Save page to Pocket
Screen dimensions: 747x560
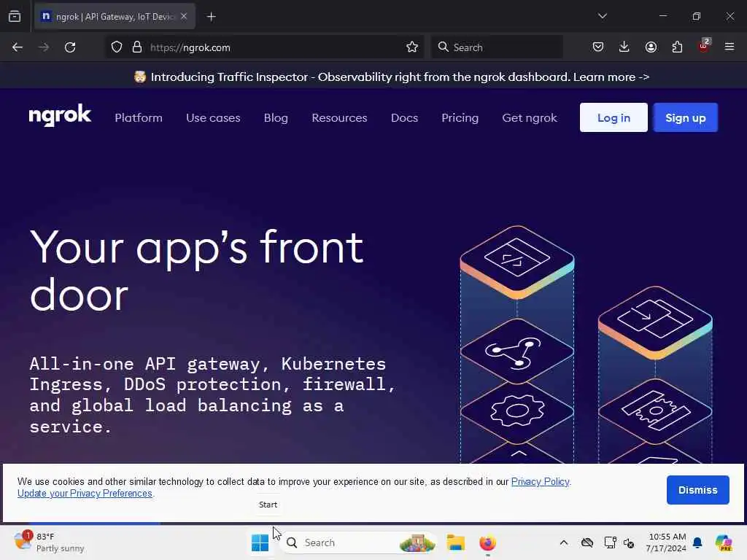tap(598, 47)
